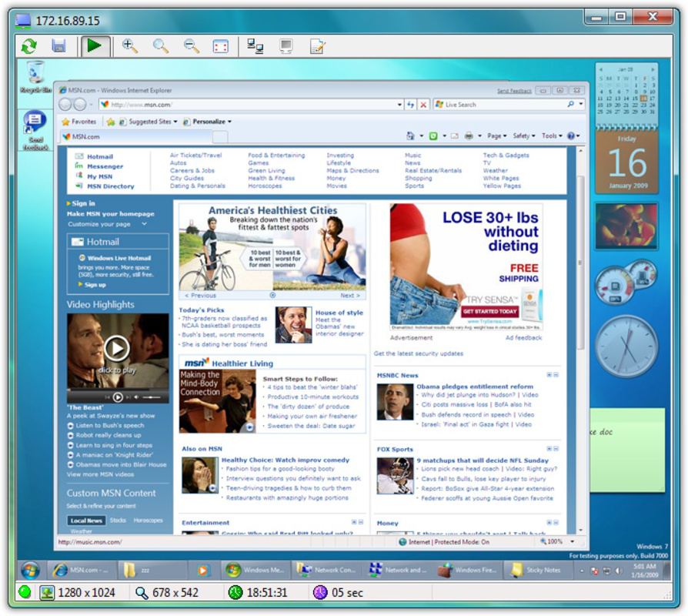688x616 pixels.
Task: Click the read mail envelope icon in command bar
Action: point(455,136)
